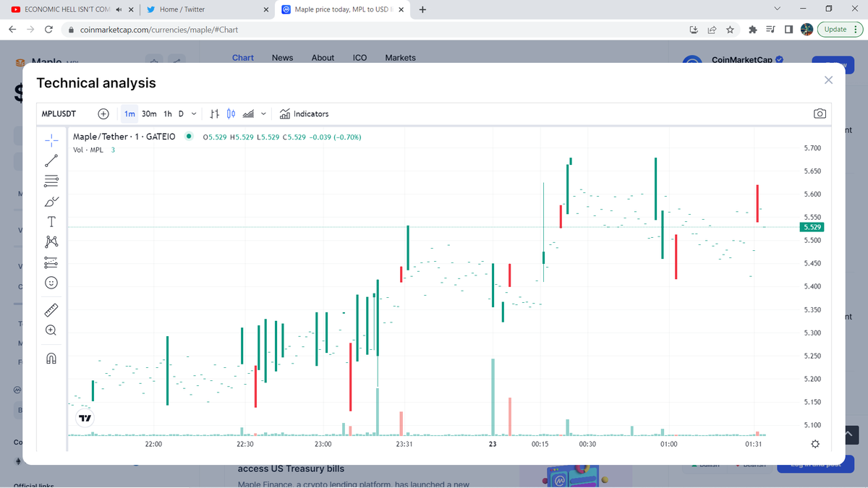Image resolution: width=868 pixels, height=488 pixels.
Task: Toggle magnet mode for drawings
Action: pyautogui.click(x=51, y=358)
